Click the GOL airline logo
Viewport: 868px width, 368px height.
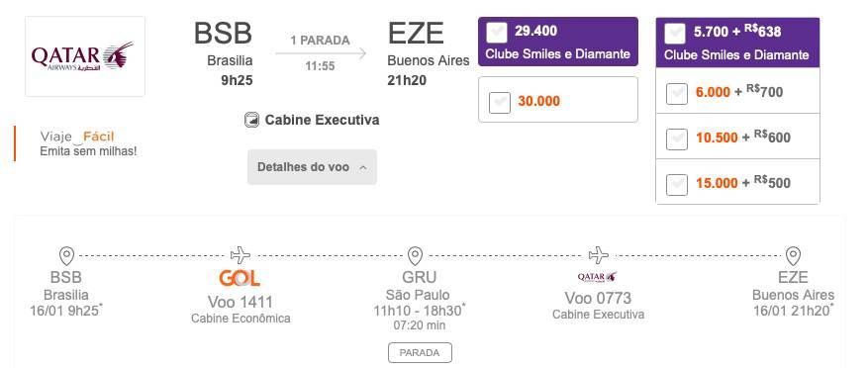click(x=240, y=278)
